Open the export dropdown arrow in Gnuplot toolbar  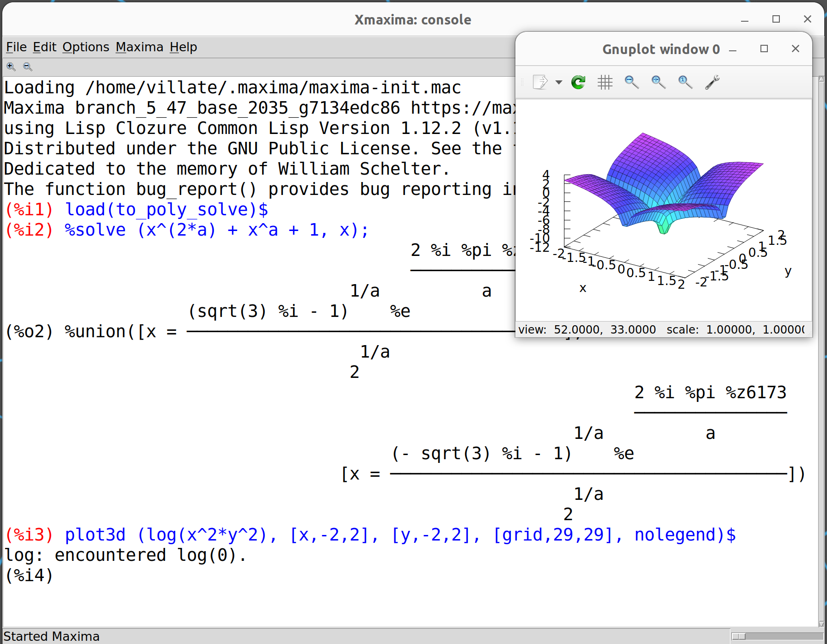tap(559, 83)
